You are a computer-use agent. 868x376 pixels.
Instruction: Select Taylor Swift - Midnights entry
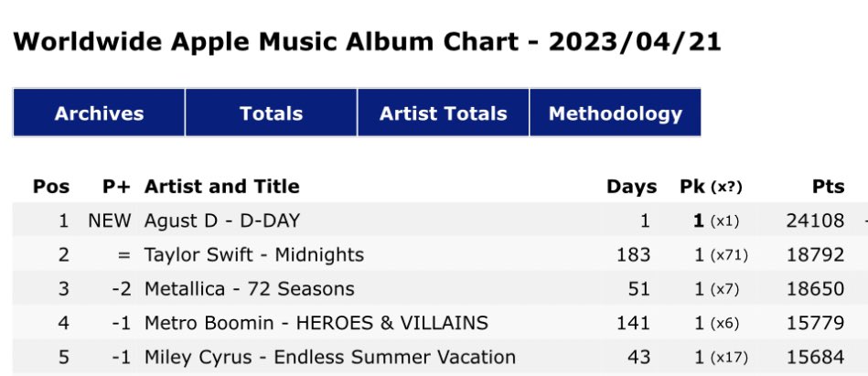coord(254,254)
